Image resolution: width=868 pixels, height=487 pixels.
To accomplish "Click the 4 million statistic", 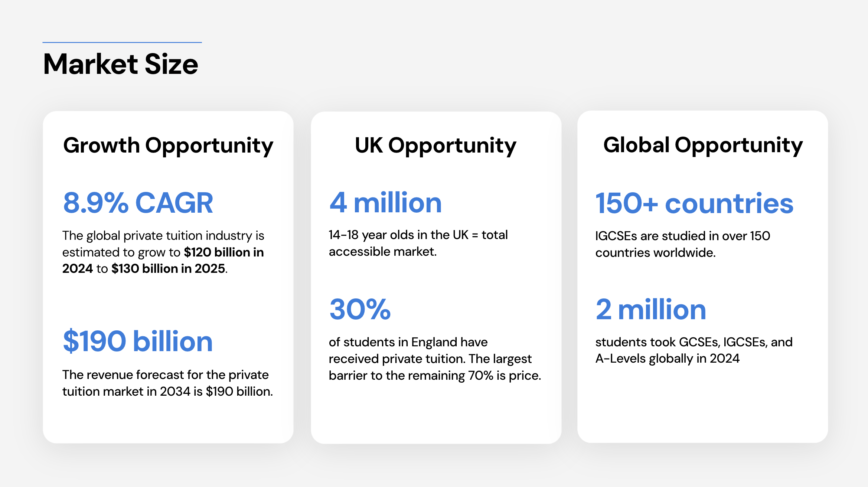I will pyautogui.click(x=385, y=203).
